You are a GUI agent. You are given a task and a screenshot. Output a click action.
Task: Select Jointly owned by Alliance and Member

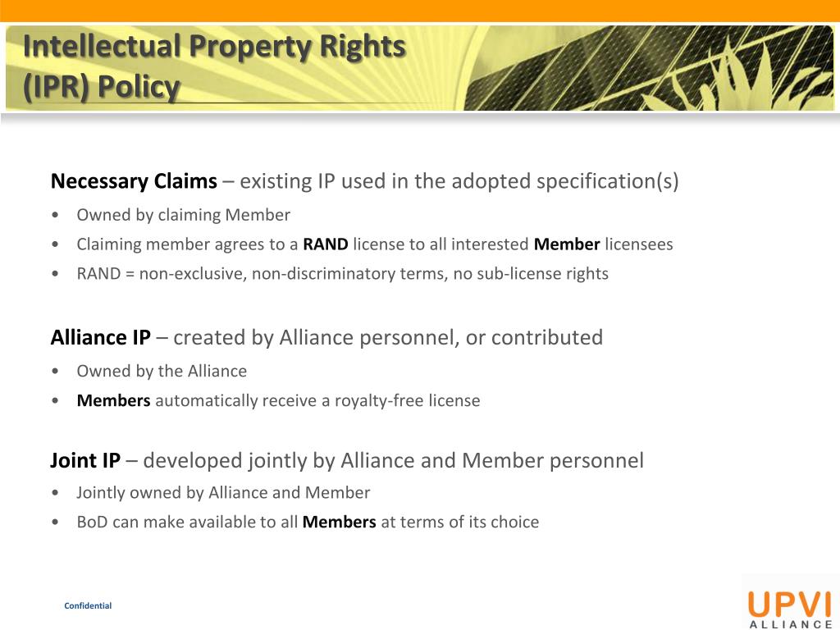223,493
